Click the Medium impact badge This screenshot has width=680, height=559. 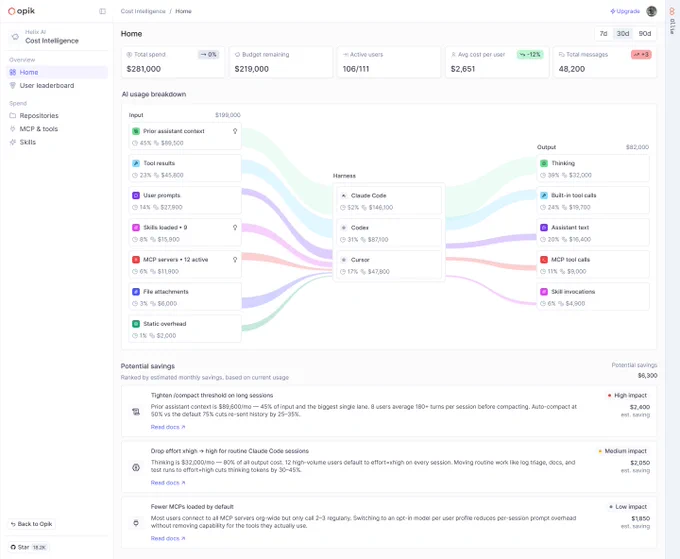622,451
